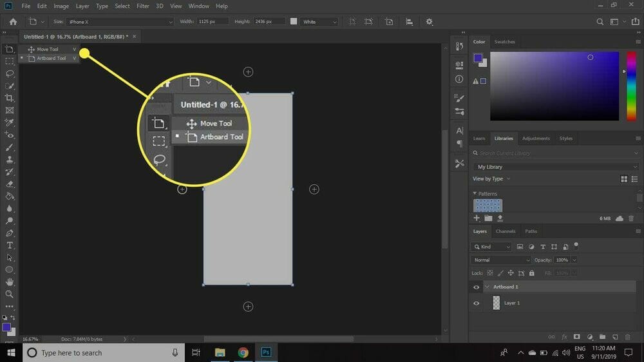Viewport: 644px width, 362px height.
Task: Click the Home icon in options bar
Action: (13, 21)
